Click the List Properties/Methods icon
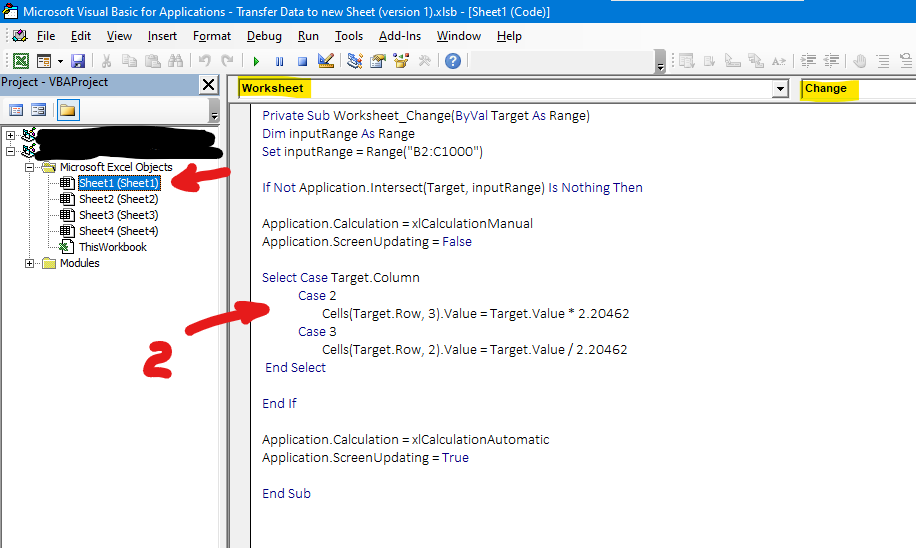Viewport: 916px width, 548px height. (687, 61)
